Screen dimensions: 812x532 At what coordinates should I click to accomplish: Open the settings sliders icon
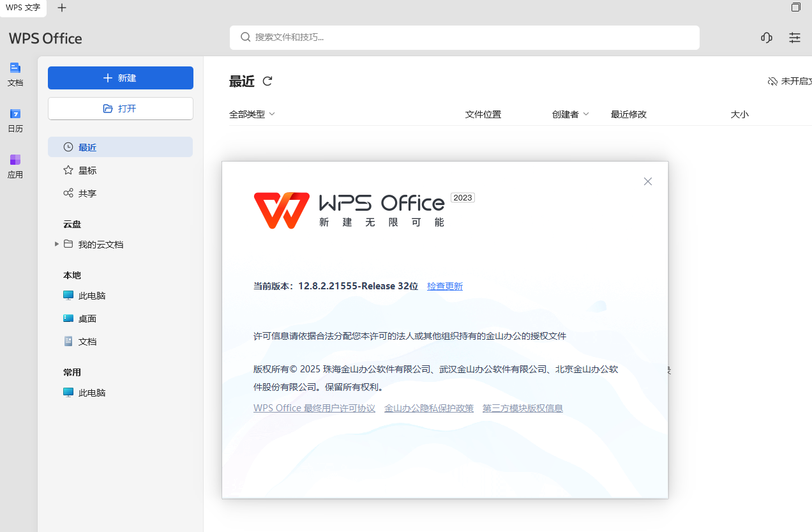pos(795,38)
